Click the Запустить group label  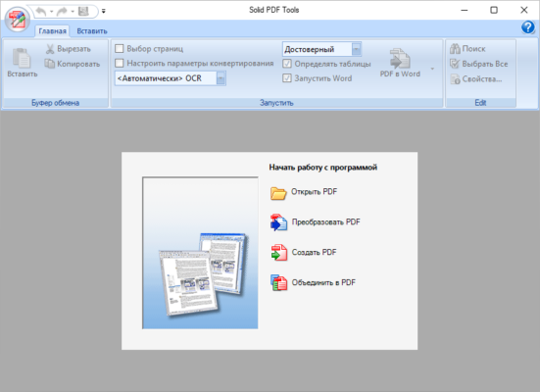point(276,103)
